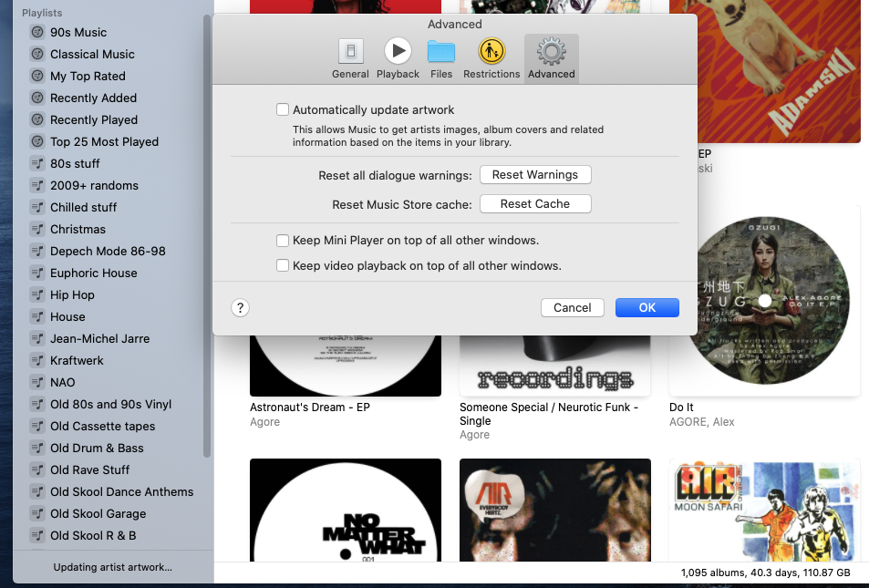The width and height of the screenshot is (869, 588).
Task: Open the Air Everybody Hertz album cover
Action: 554,510
